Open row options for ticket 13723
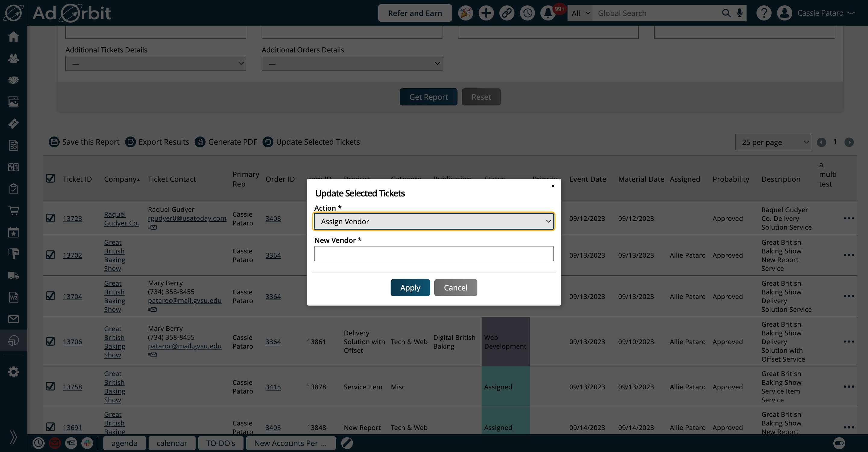The width and height of the screenshot is (868, 452). pos(849,218)
